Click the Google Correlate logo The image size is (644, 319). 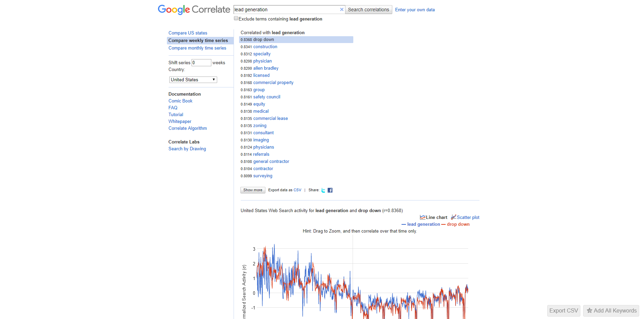coord(194,10)
